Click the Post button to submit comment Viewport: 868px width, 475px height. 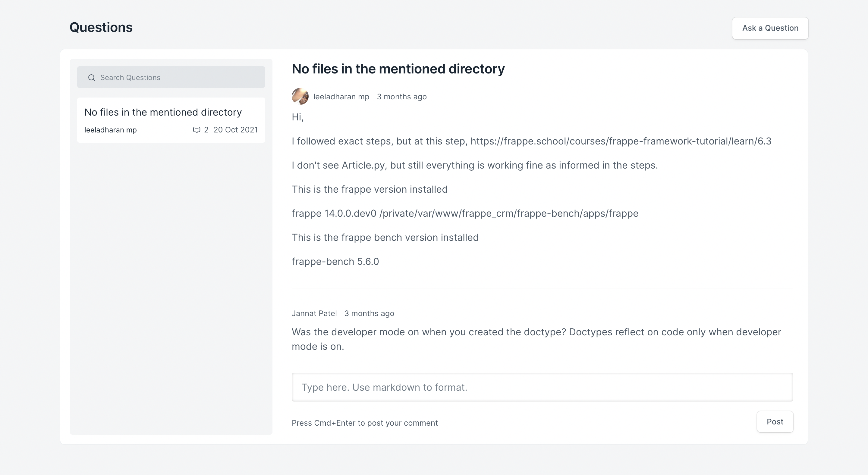tap(775, 421)
